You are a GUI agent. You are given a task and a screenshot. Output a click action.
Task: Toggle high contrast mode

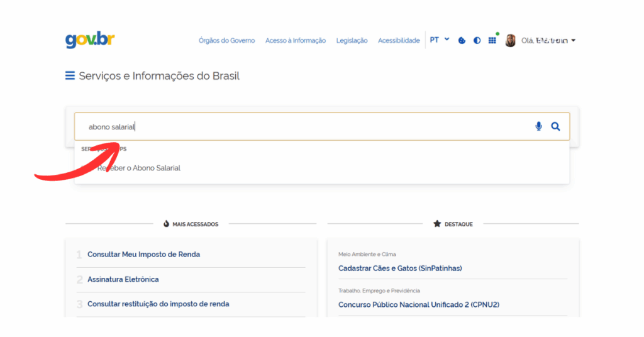click(x=477, y=40)
